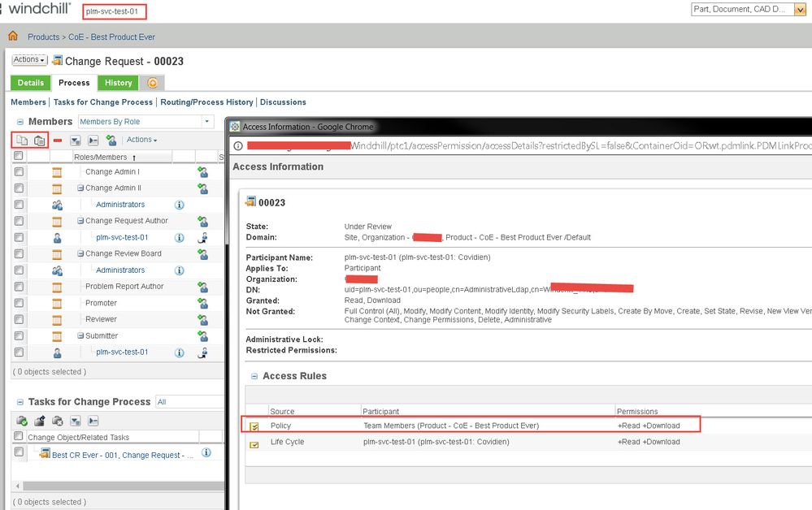Click the add participant icon in Members toolbar
Viewport: 812px width, 510px height.
tap(111, 140)
